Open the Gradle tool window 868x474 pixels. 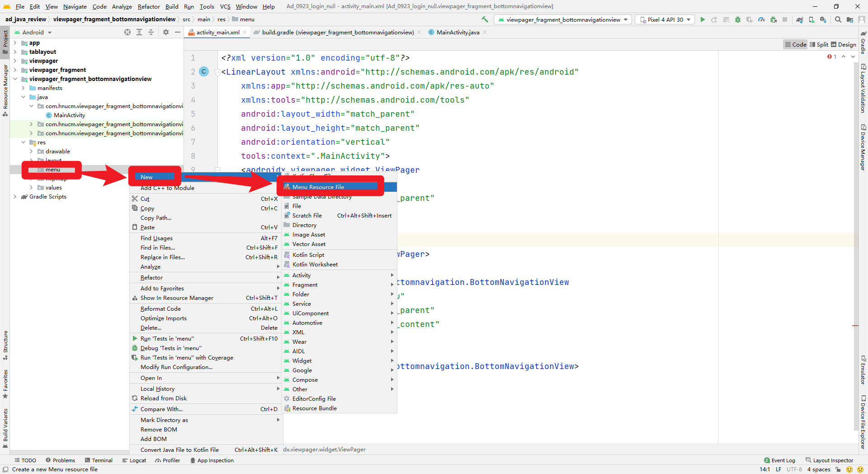863,43
